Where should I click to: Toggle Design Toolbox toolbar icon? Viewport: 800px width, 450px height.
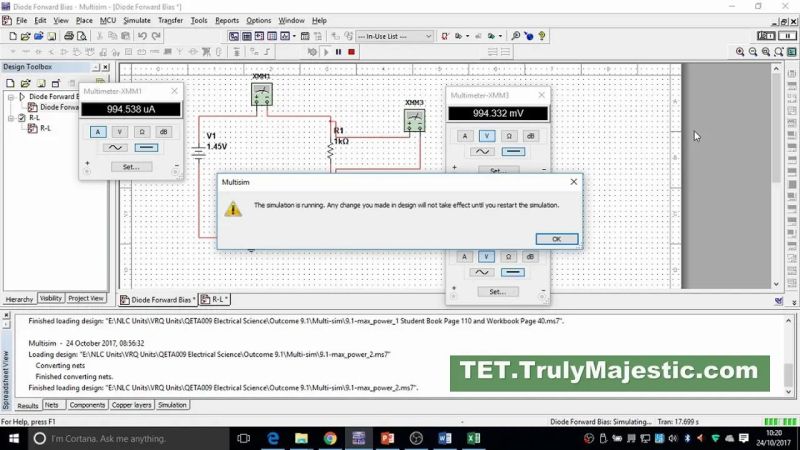(234, 36)
